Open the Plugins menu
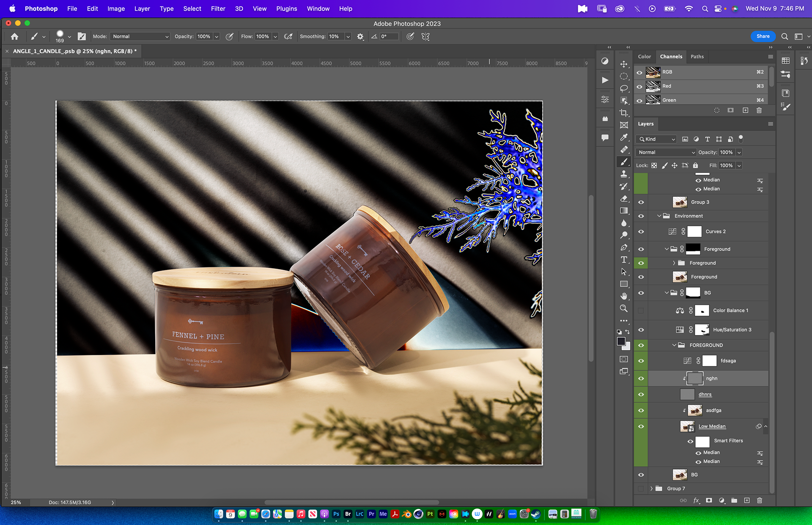Viewport: 812px width, 525px height. point(287,8)
